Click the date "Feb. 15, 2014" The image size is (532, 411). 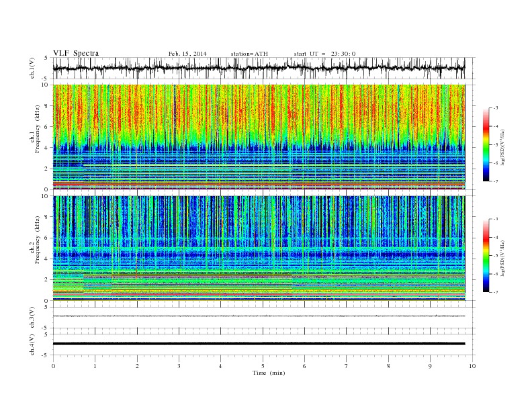(187, 54)
